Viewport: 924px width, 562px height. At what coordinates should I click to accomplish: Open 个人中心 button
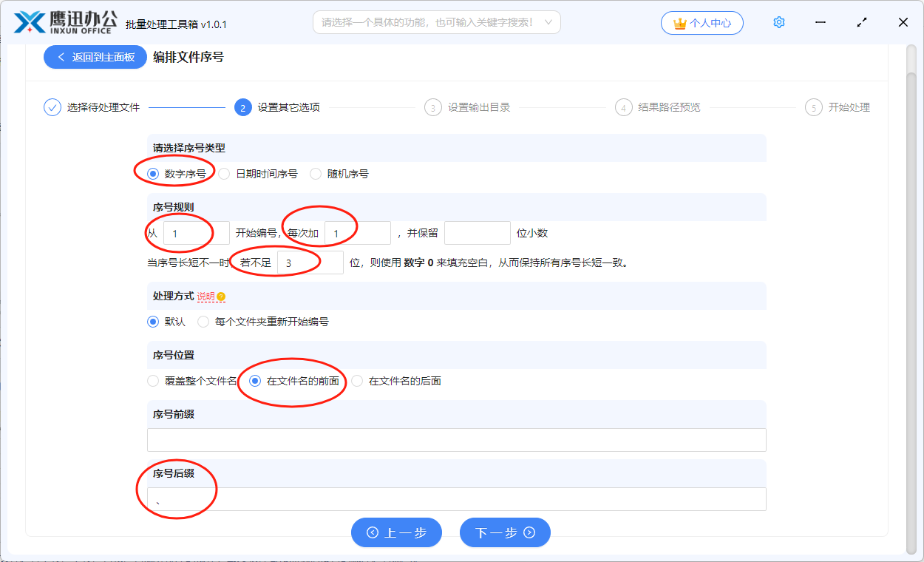click(x=702, y=23)
